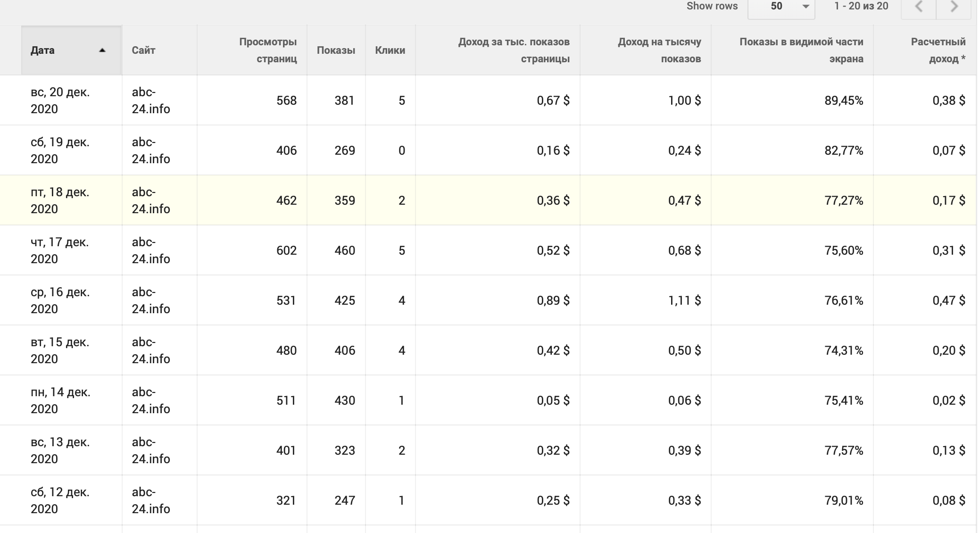The width and height of the screenshot is (980, 533).
Task: Select the date cell пт, 18 дек. 2020
Action: pyautogui.click(x=60, y=200)
